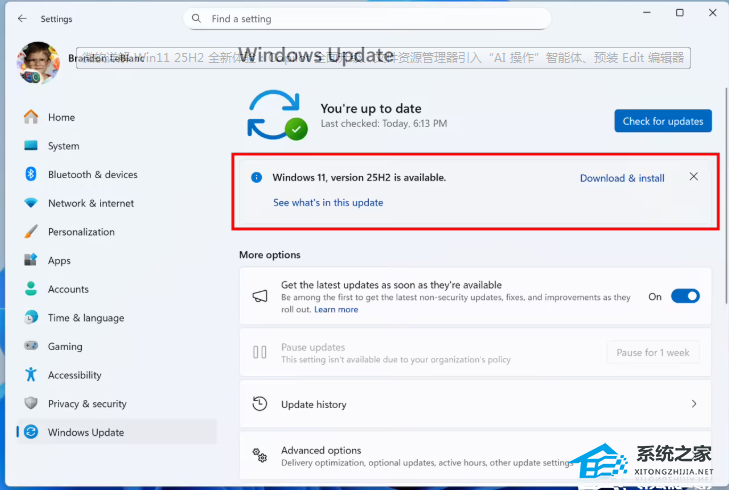
Task: Click the pause icon beside Pause updates
Action: pos(260,352)
